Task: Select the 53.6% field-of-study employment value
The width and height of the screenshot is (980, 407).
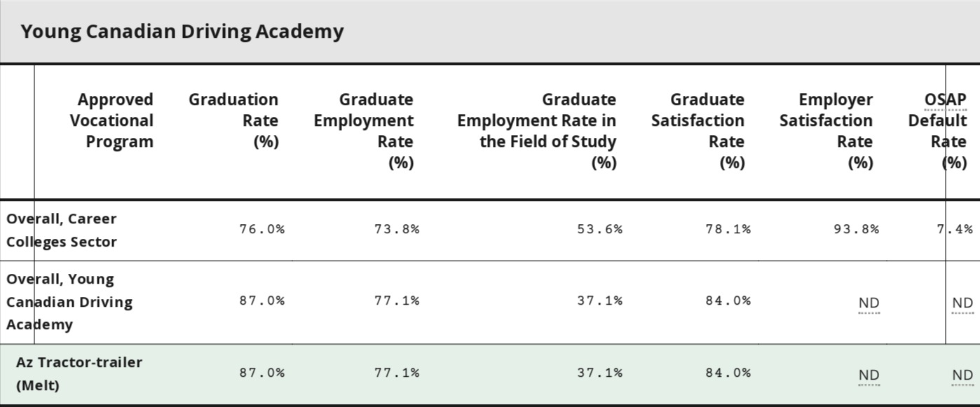Action: click(600, 229)
